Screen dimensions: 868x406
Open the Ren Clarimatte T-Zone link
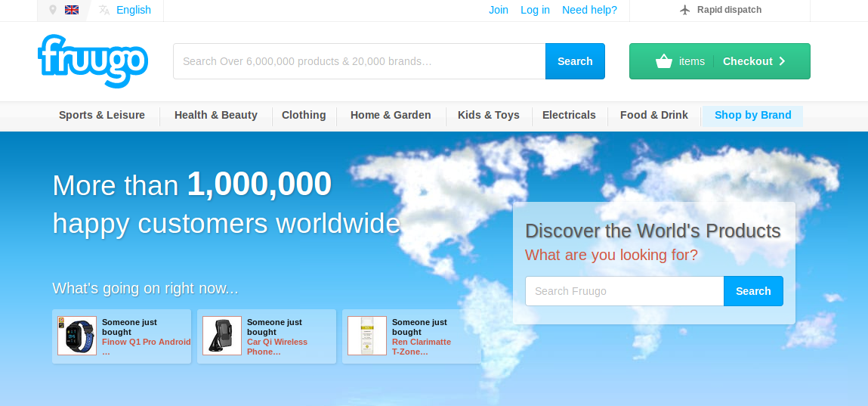click(422, 347)
